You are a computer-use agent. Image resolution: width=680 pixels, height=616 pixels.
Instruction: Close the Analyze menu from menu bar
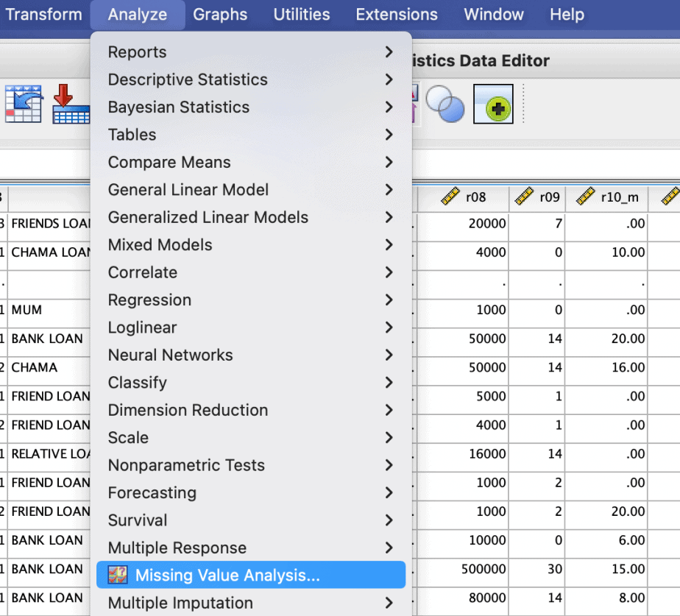138,14
